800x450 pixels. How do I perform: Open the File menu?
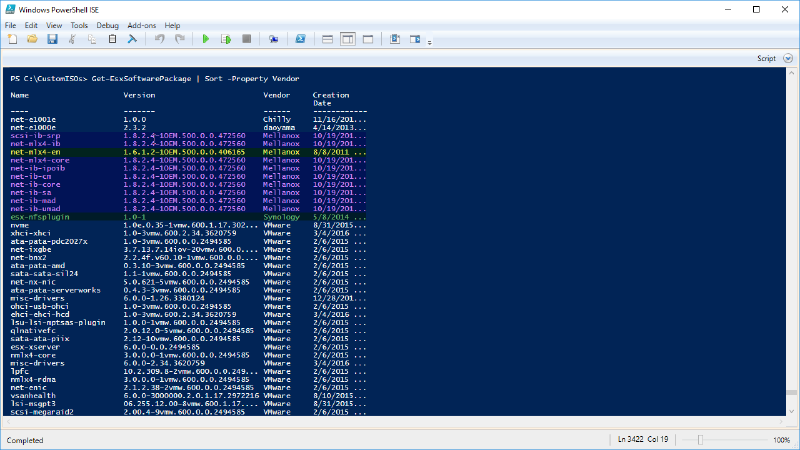click(x=10, y=25)
